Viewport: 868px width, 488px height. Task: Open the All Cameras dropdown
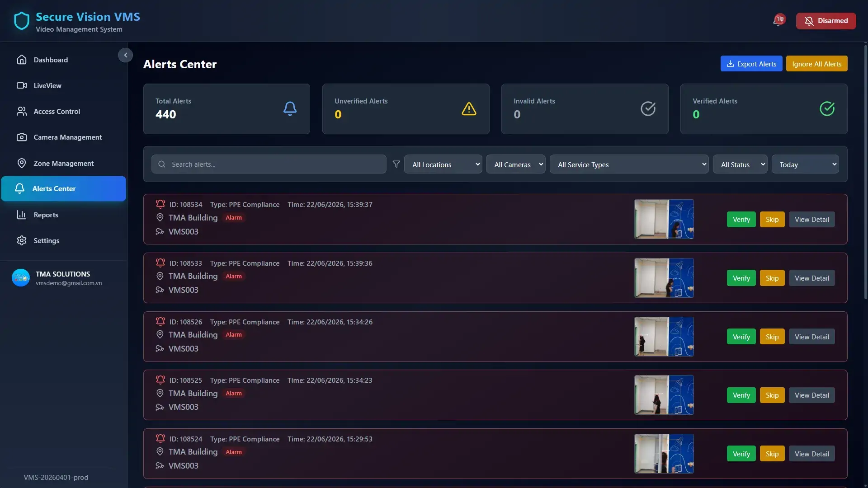coord(516,164)
